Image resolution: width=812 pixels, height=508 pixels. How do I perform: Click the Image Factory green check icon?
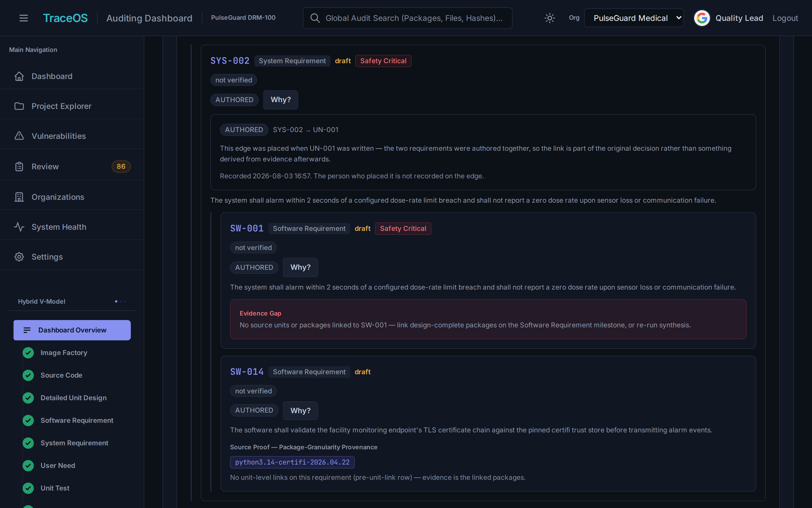tap(28, 353)
